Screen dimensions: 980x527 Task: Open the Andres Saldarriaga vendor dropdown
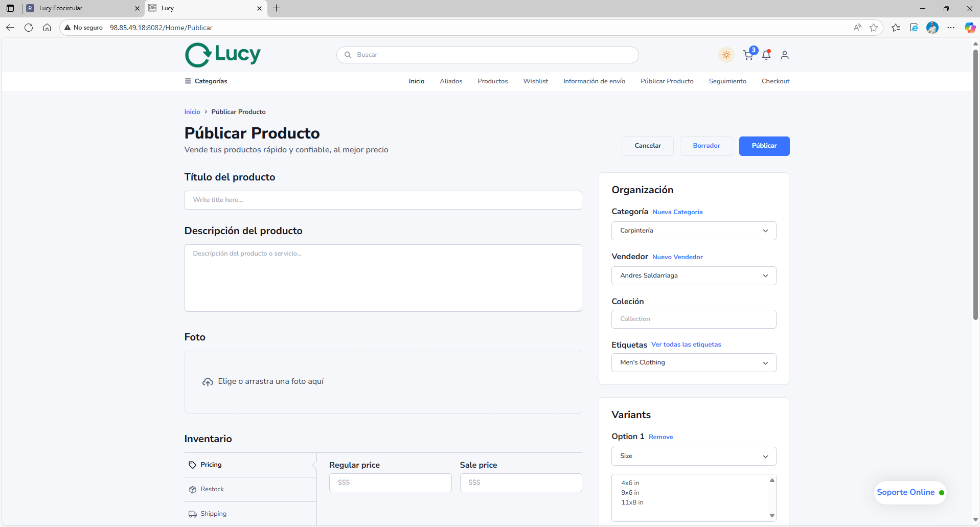click(693, 276)
